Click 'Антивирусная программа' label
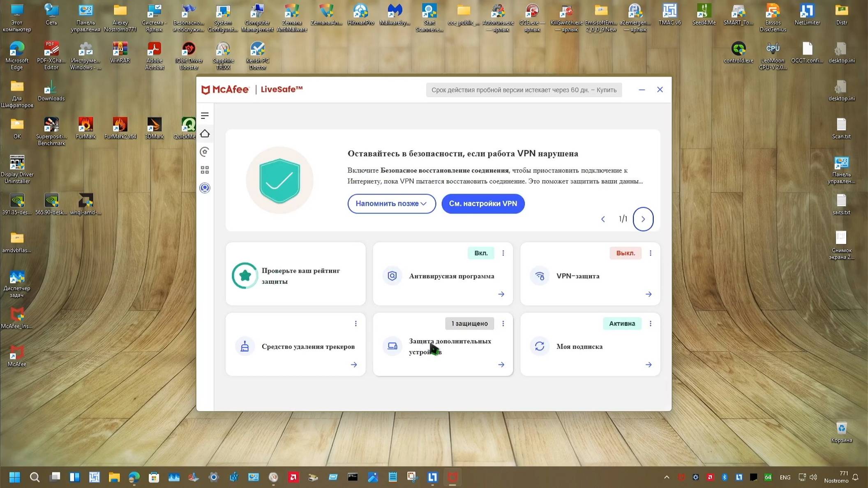 (452, 276)
